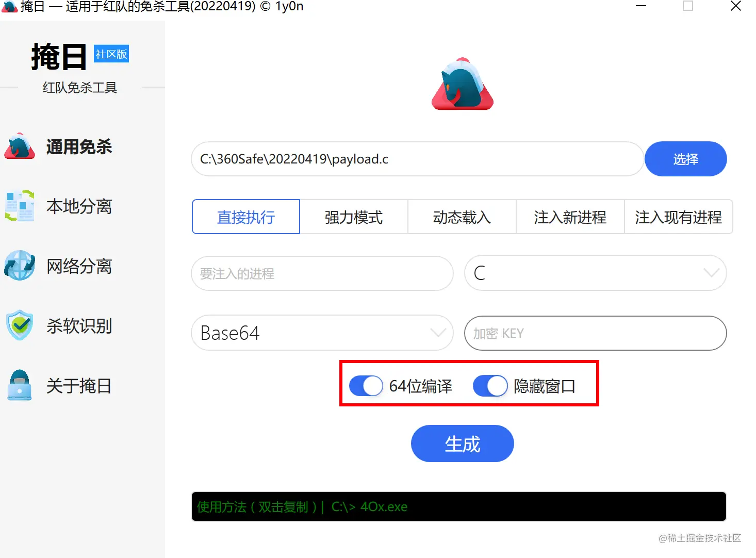
Task: Click the 网络分离 globe icon
Action: click(20, 266)
